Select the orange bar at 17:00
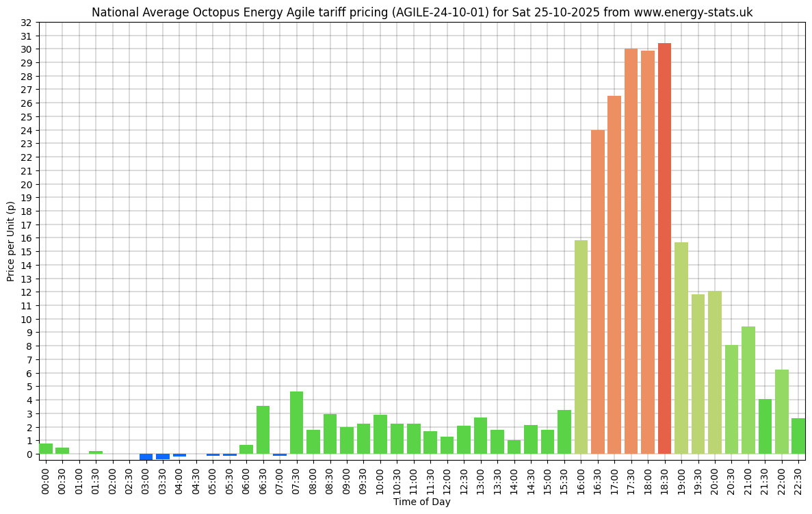The height and width of the screenshot is (514, 812). pyautogui.click(x=614, y=275)
